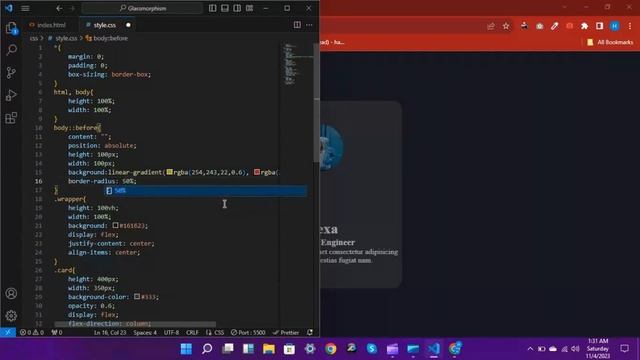Viewport: 640px width, 360px height.
Task: Open the editor More Actions ellipsis
Action: tap(309, 25)
